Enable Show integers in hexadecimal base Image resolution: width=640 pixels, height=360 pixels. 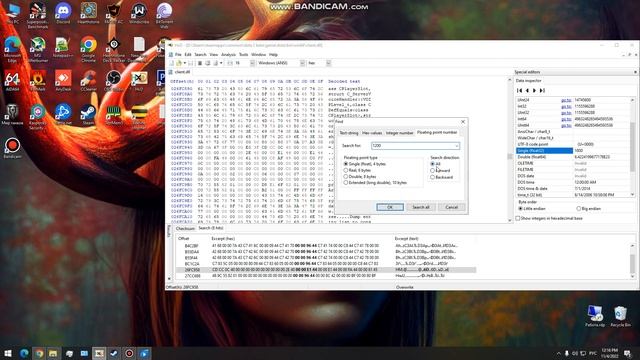click(549, 218)
